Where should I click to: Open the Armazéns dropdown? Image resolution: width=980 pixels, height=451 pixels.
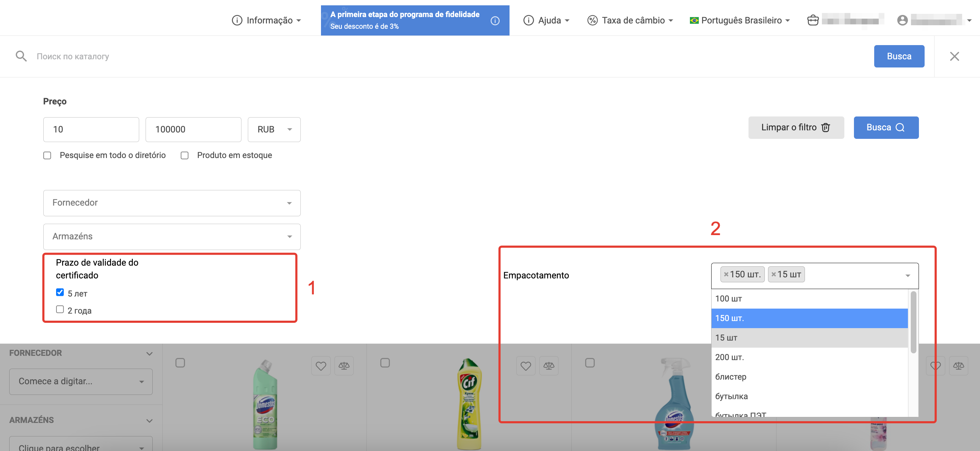coord(171,237)
